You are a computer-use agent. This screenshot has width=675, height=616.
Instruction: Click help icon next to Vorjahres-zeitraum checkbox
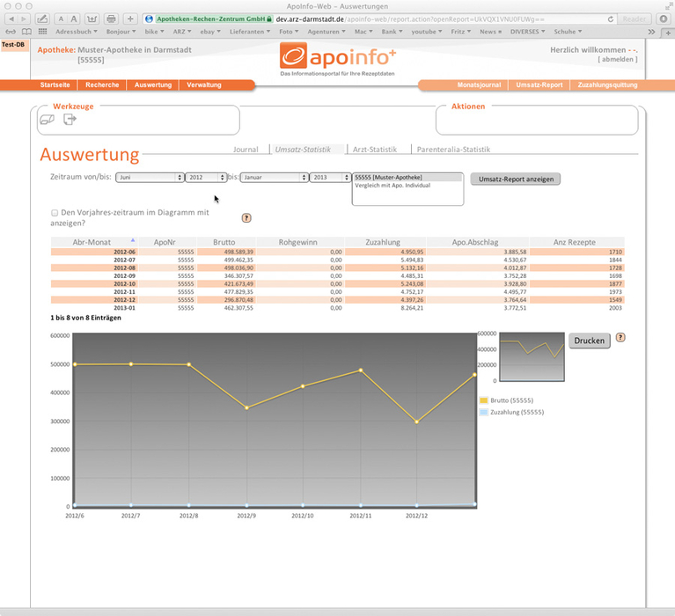tap(246, 217)
